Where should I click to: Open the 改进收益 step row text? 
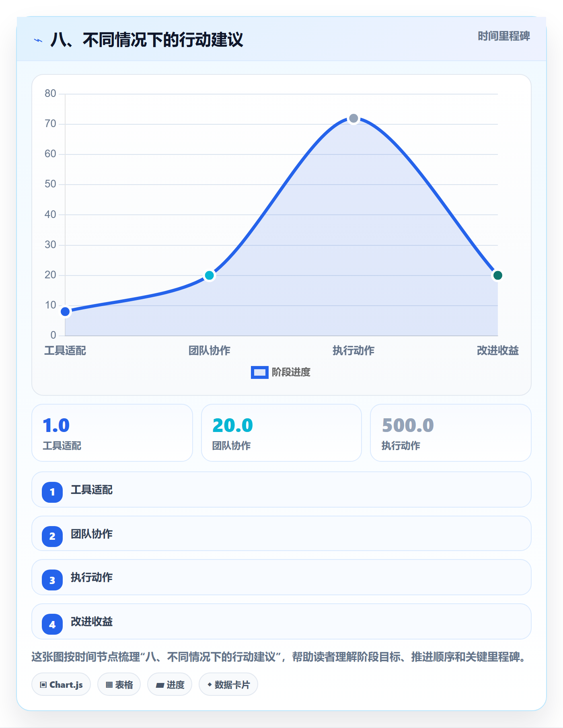(x=92, y=622)
